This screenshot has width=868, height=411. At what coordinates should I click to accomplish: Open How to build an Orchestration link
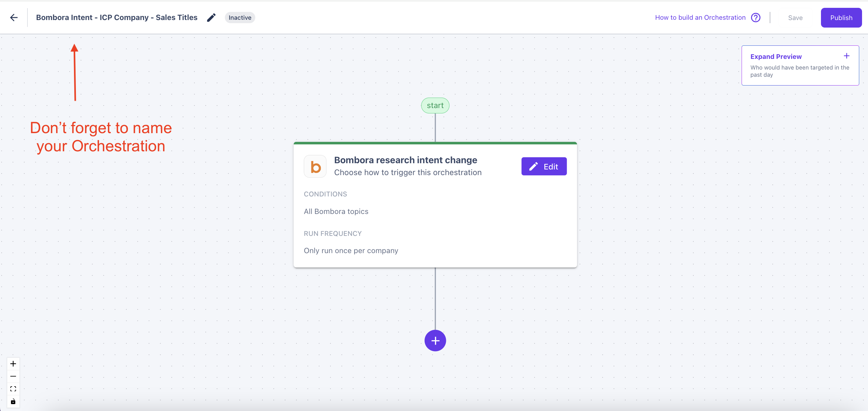point(700,18)
